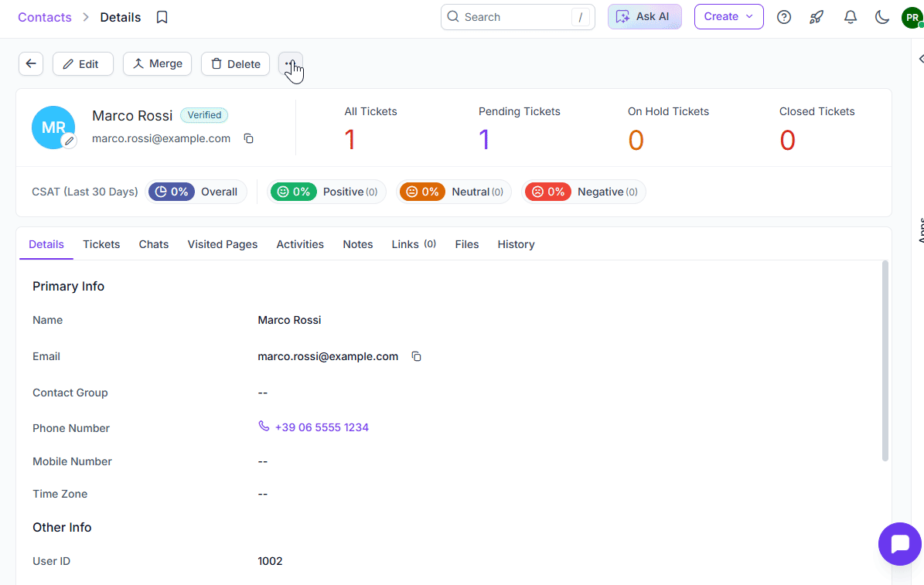Go back with the left arrow button
924x585 pixels.
(31, 63)
